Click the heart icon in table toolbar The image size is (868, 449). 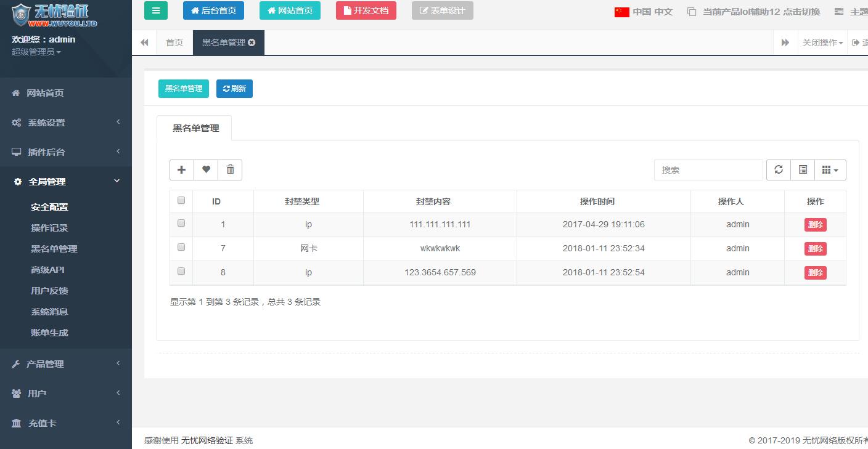tap(206, 170)
